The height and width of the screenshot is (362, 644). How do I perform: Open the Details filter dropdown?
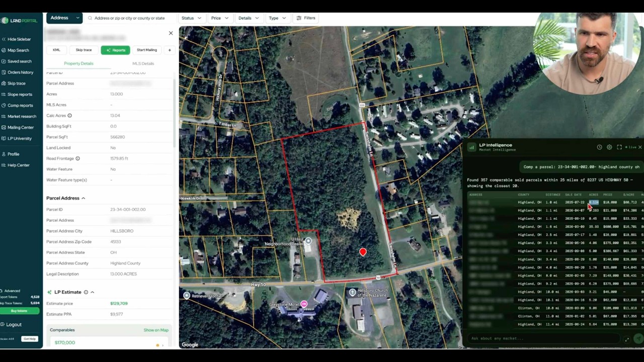point(249,18)
